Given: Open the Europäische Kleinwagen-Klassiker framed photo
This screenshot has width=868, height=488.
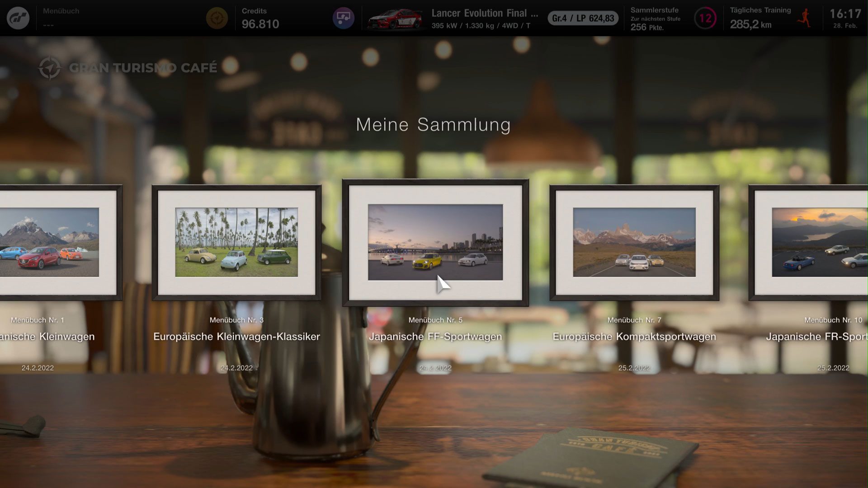Looking at the screenshot, I should click(236, 242).
